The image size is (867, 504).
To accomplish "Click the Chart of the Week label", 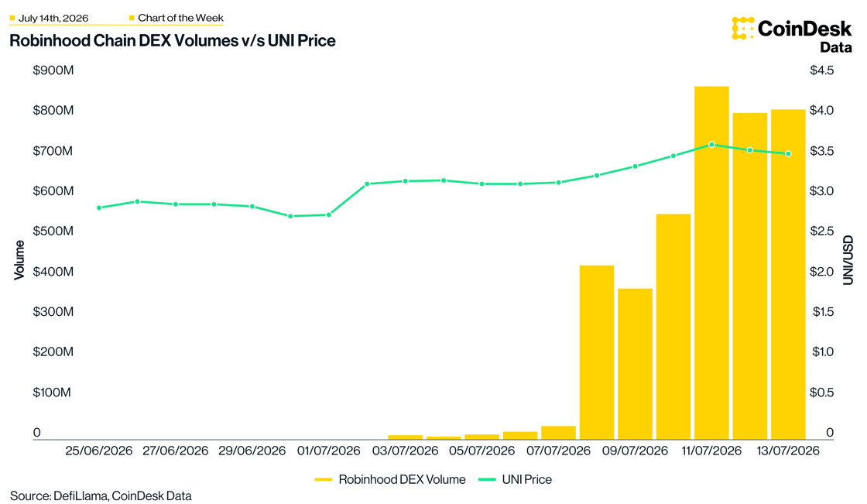I will 181,19.
